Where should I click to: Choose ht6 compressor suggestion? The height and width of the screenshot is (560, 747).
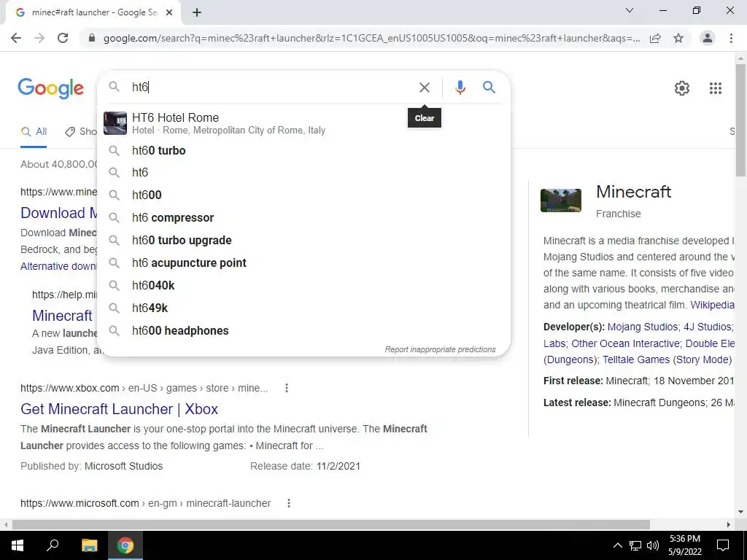(x=303, y=217)
